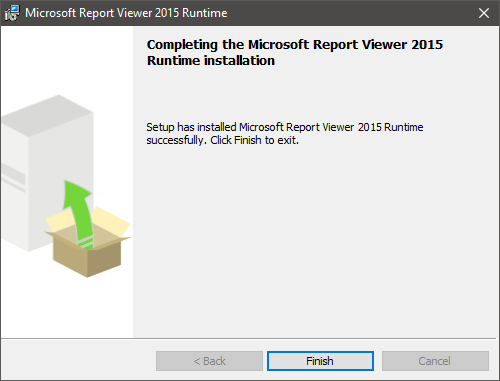Click the title bar text Microsoft Report Viewer 2015 Runtime
This screenshot has height=381, width=500.
[x=126, y=13]
